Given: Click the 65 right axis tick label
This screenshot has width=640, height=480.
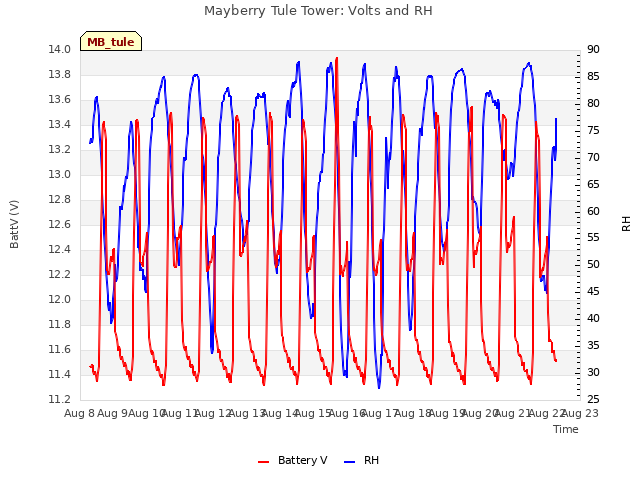Looking at the screenshot, I should click(x=593, y=184).
